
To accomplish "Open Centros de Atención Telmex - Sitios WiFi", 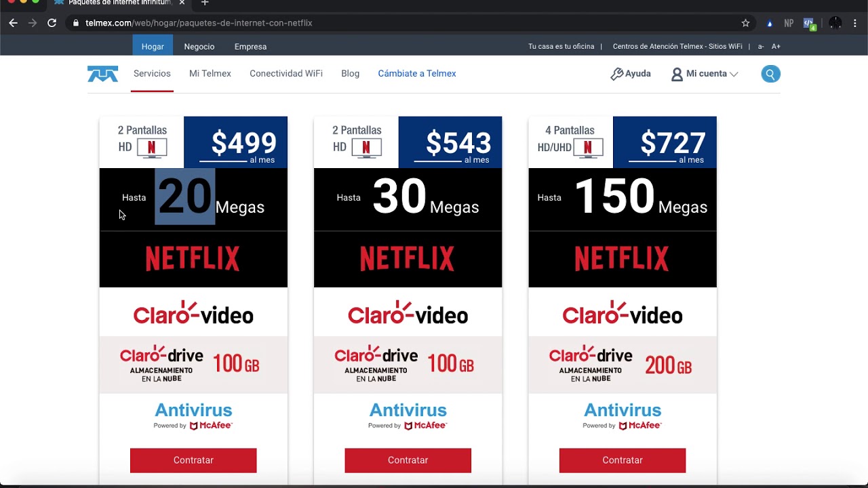I will pos(677,47).
